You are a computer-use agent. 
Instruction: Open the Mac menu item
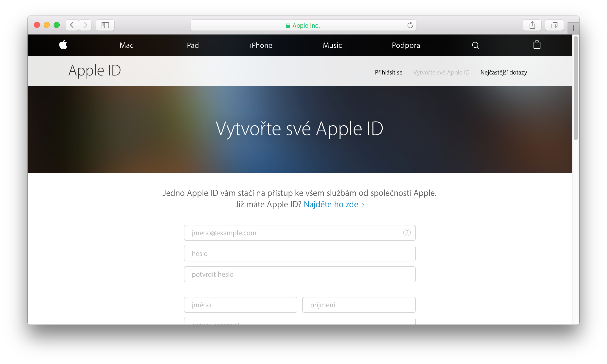click(126, 45)
